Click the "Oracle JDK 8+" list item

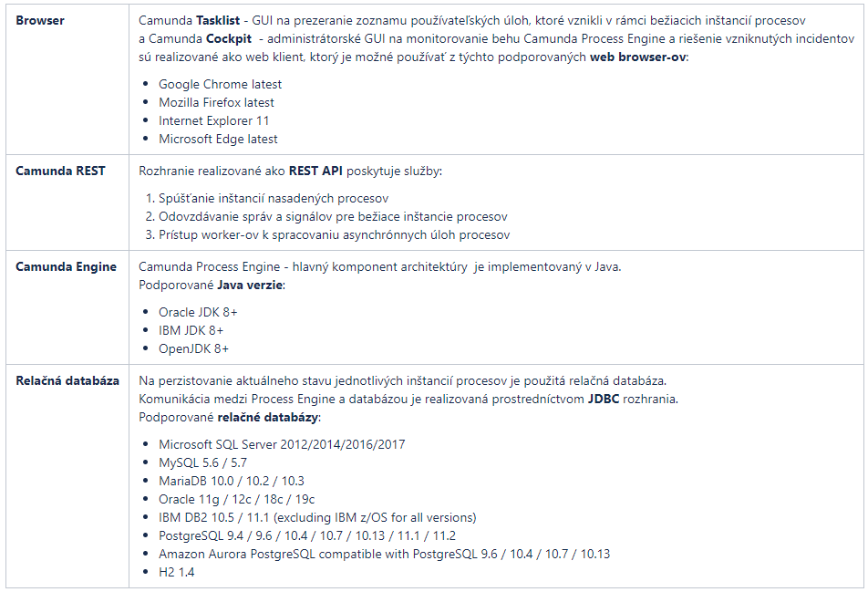point(198,312)
